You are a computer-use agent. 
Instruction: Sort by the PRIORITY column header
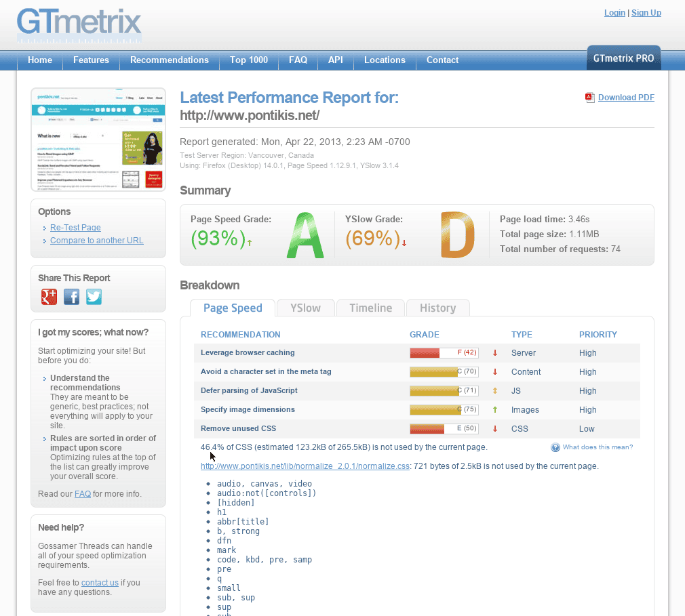coord(598,334)
